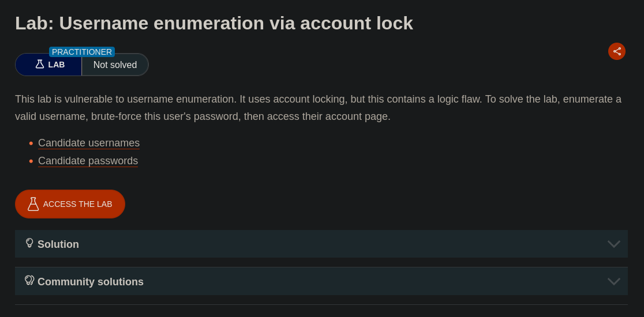The image size is (644, 317).
Task: Expand Community solutions using its chevron arrow
Action: pos(613,281)
